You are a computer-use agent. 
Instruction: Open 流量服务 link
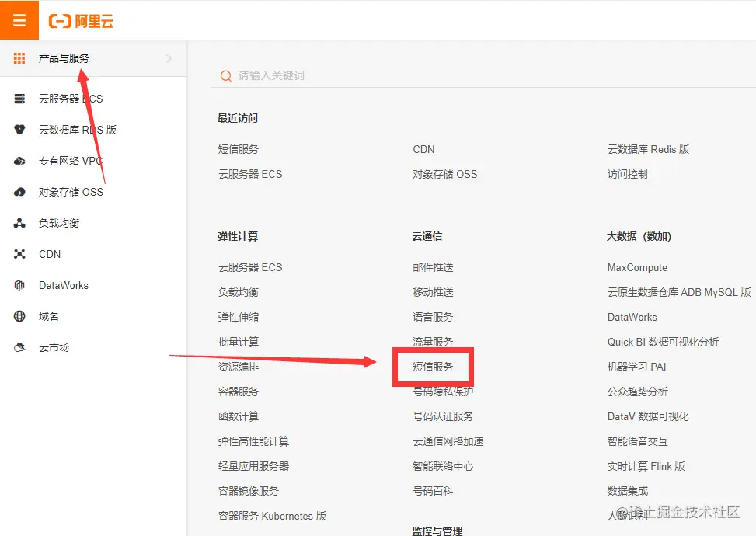click(433, 343)
